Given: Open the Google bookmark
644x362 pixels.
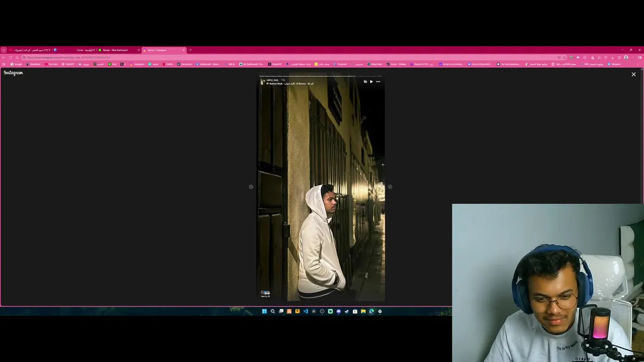Looking at the screenshot, I should [x=17, y=64].
